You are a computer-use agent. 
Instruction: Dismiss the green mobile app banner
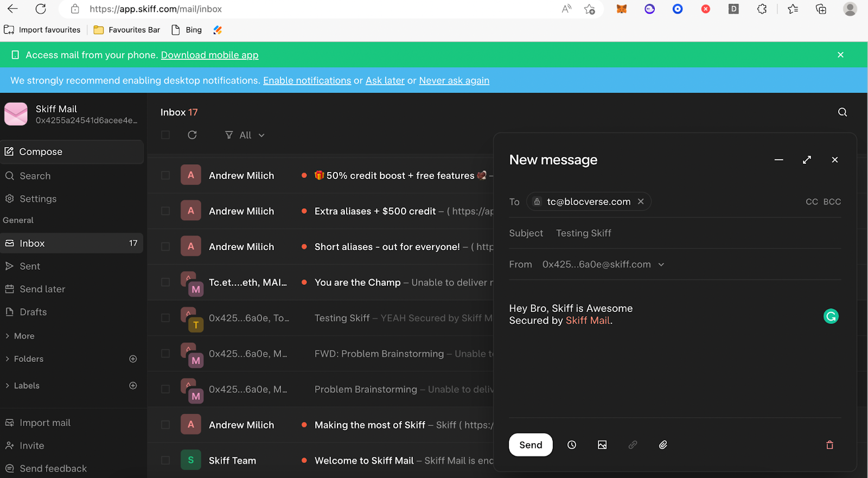(x=840, y=55)
